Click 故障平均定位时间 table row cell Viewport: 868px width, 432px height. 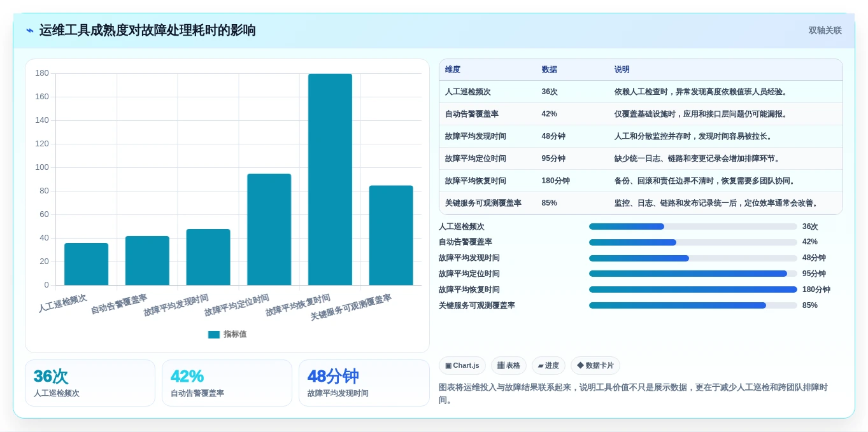(475, 158)
